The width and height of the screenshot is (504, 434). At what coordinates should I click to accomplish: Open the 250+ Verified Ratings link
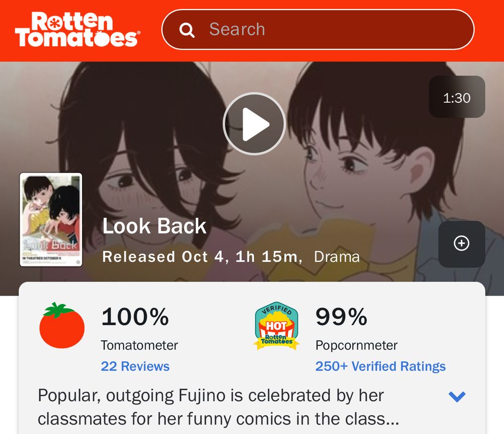tap(380, 366)
